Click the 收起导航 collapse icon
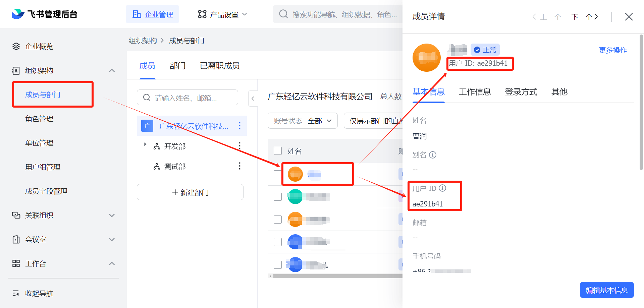 [16, 293]
